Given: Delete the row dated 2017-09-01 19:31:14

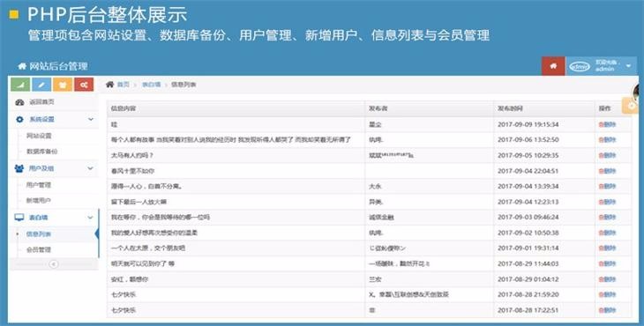Looking at the screenshot, I should tap(607, 248).
